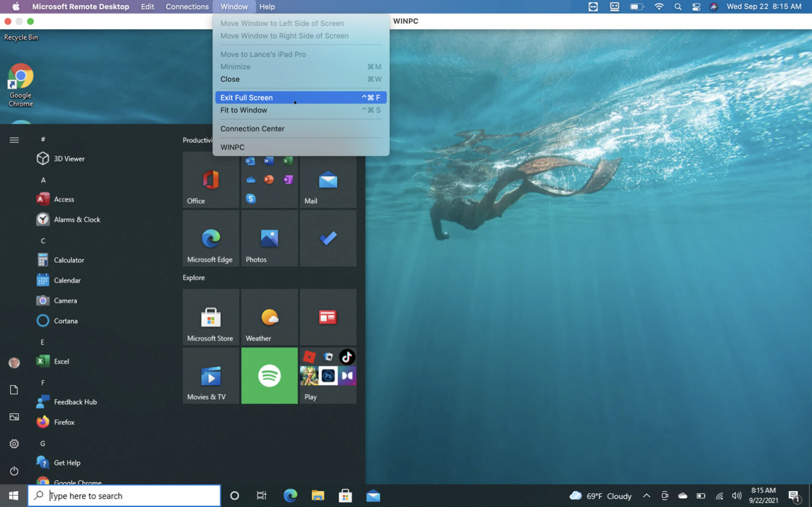The width and height of the screenshot is (812, 507).
Task: Choose Close in the Window menu
Action: pos(301,79)
